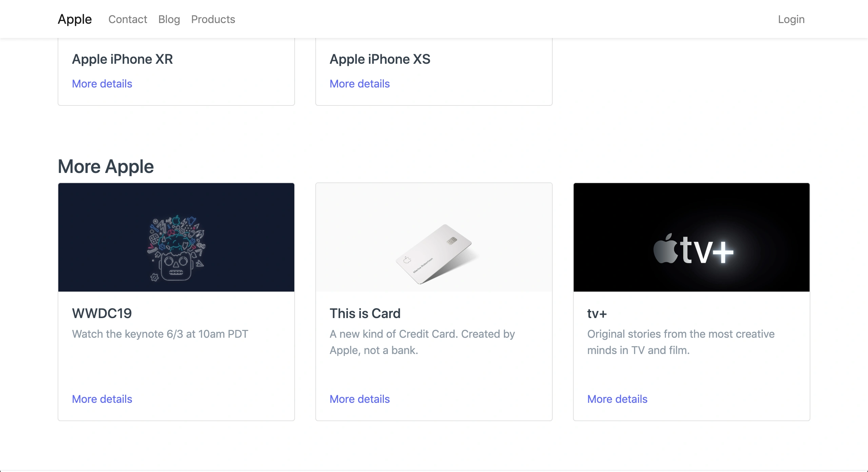Click the More Apple section heading
Viewport: 868px width, 472px height.
(106, 166)
